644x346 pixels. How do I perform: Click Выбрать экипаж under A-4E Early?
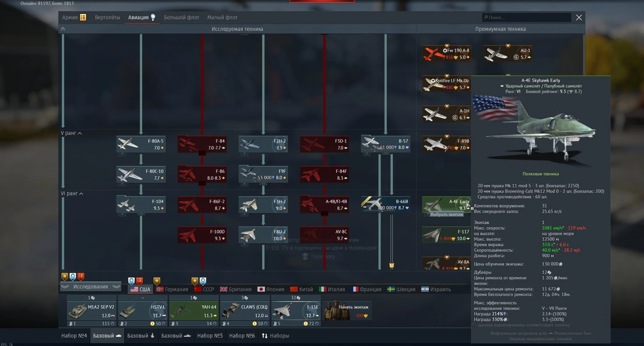point(446,214)
